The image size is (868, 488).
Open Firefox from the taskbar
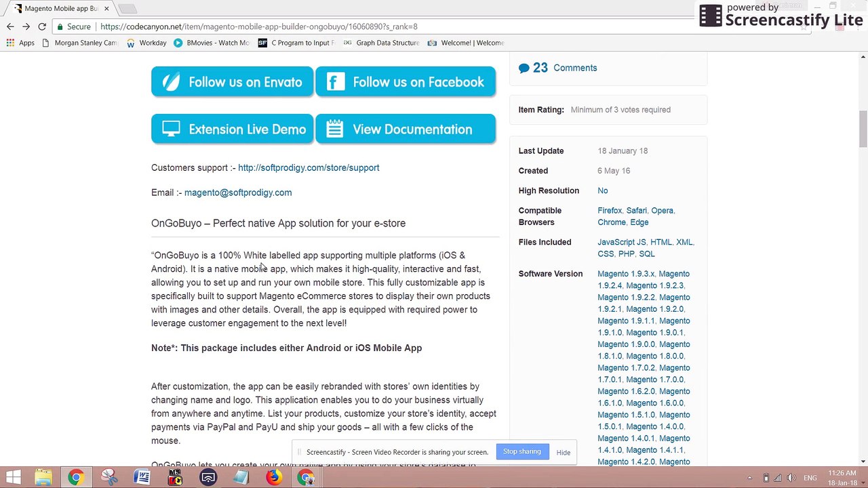point(274,478)
